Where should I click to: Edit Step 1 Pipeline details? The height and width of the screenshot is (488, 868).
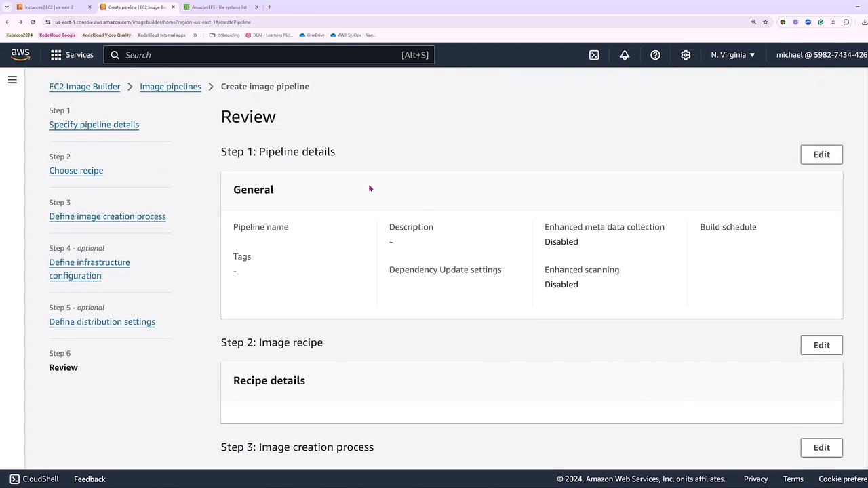(821, 155)
